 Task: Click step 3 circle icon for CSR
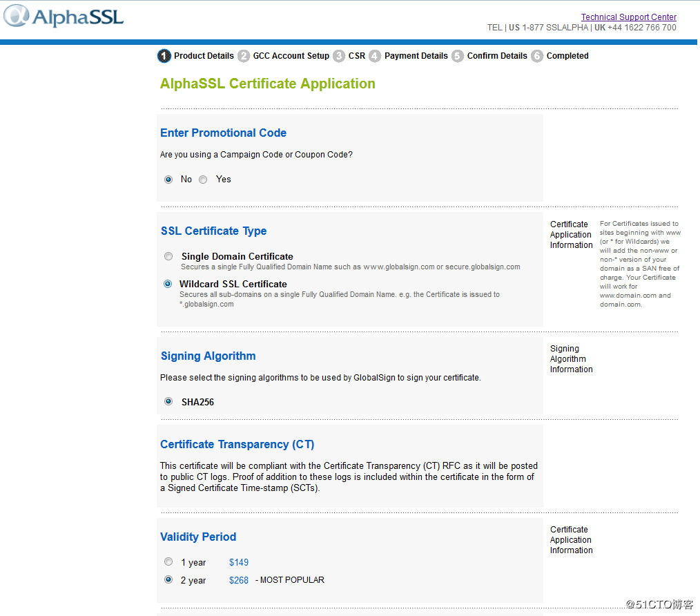coord(339,56)
